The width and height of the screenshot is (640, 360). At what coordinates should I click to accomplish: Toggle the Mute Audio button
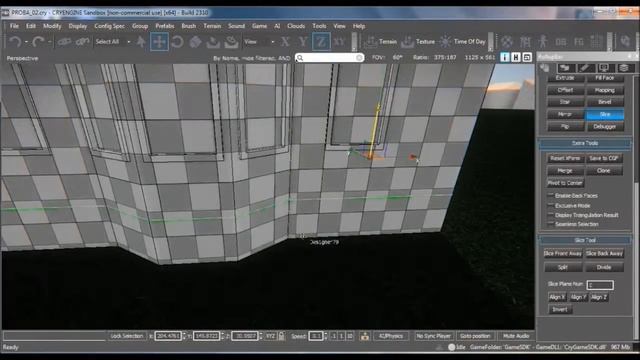pyautogui.click(x=516, y=336)
